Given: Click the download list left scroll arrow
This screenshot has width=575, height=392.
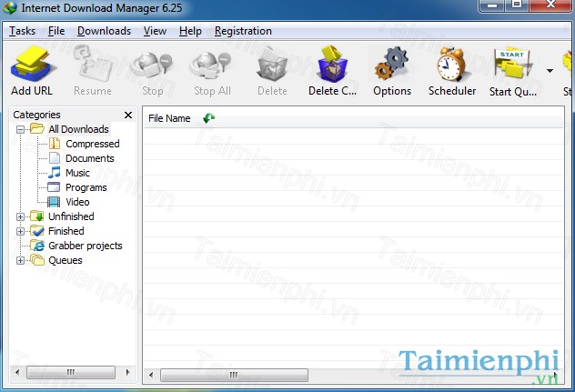Looking at the screenshot, I should pos(151,375).
